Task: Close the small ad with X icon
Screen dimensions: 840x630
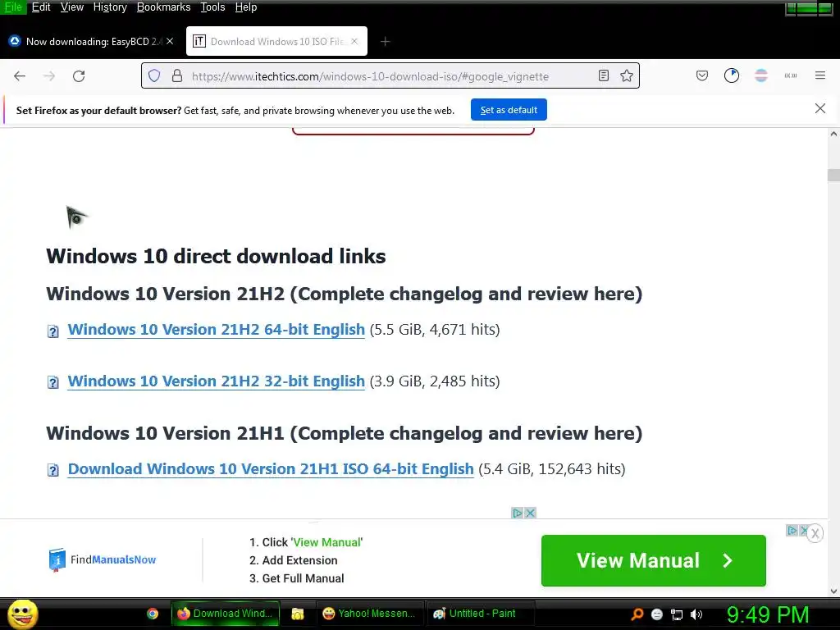Action: pos(531,513)
